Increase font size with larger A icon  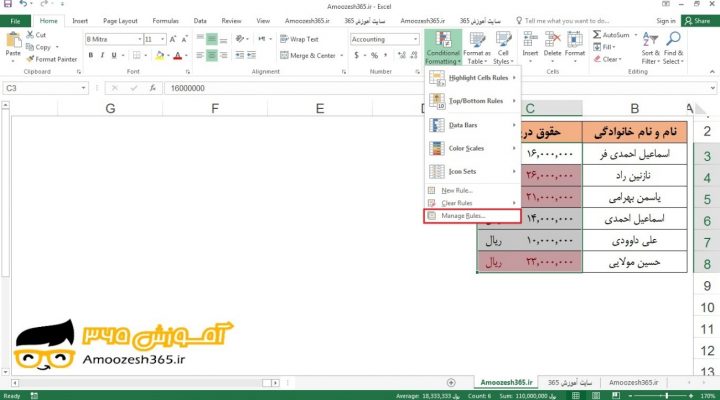pos(173,39)
